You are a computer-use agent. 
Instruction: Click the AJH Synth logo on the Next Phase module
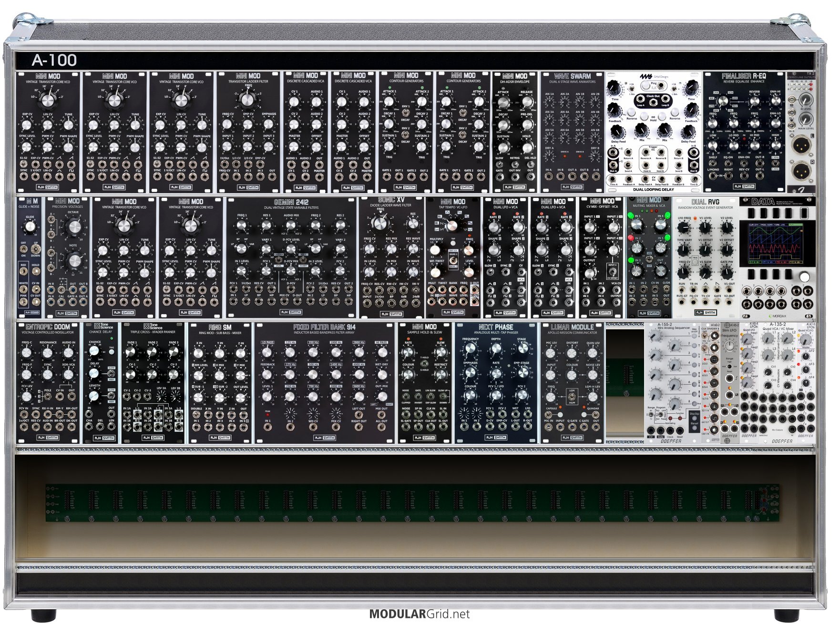496,437
